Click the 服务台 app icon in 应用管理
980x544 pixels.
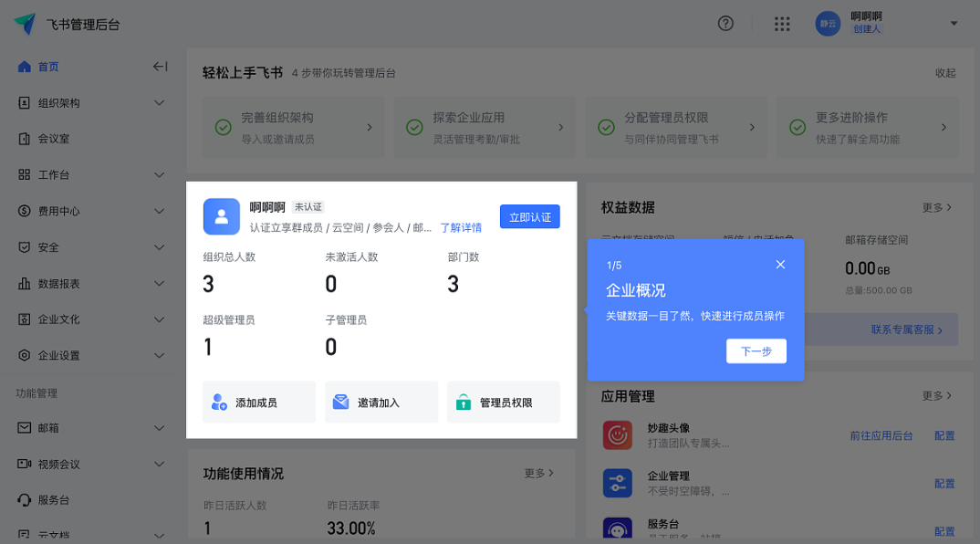point(618,528)
